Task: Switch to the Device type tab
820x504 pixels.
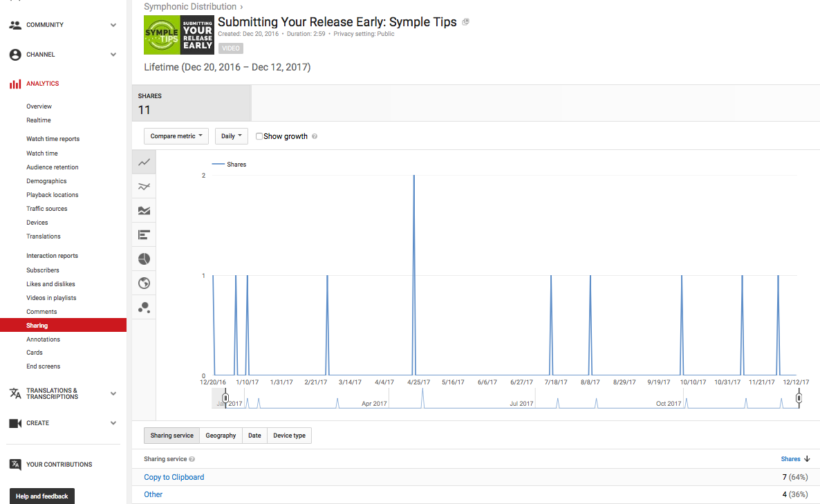Action: coord(289,436)
